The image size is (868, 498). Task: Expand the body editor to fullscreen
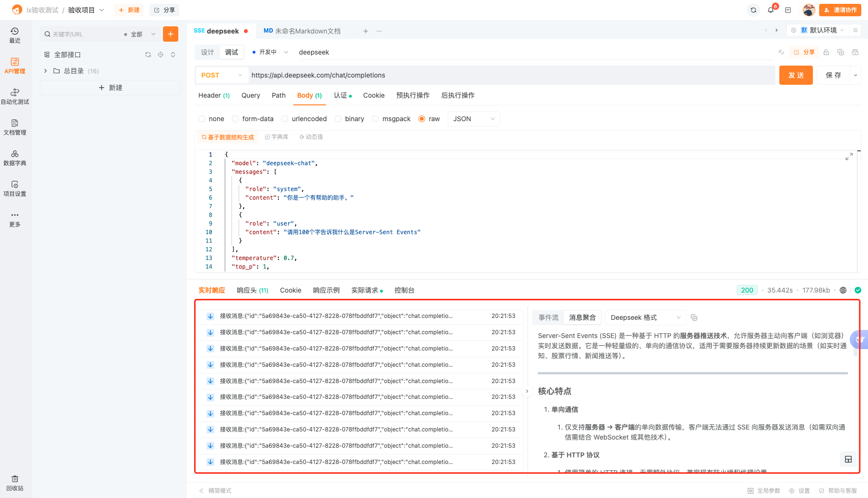(x=849, y=157)
